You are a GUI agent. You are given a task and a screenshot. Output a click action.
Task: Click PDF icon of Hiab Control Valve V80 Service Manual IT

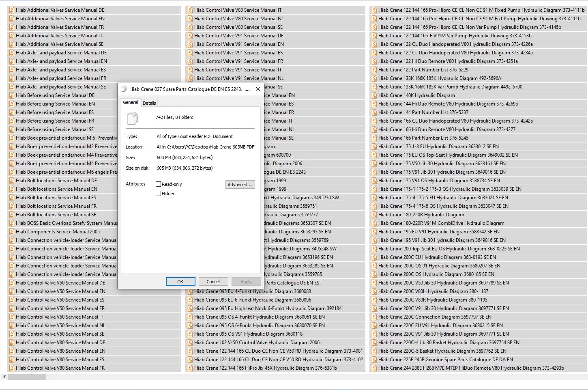pyautogui.click(x=190, y=10)
